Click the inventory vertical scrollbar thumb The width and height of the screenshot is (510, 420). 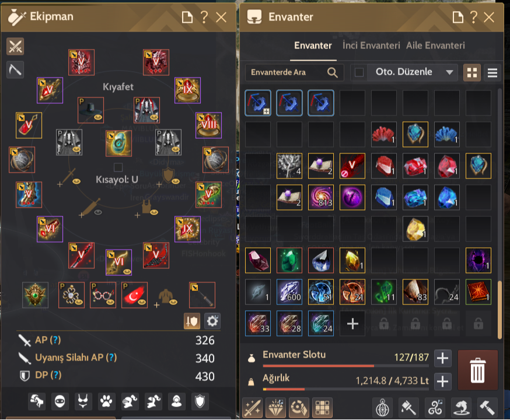[499, 309]
